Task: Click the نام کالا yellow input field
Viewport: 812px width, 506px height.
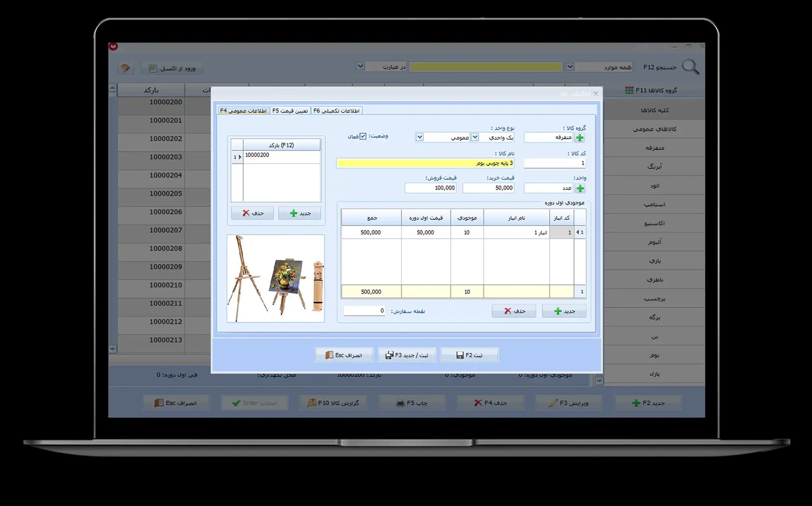Action: point(425,163)
